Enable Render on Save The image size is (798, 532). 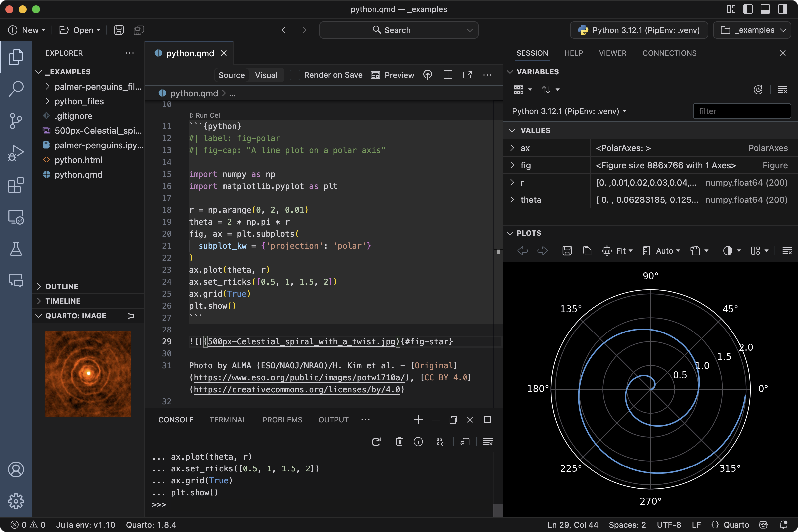295,75
